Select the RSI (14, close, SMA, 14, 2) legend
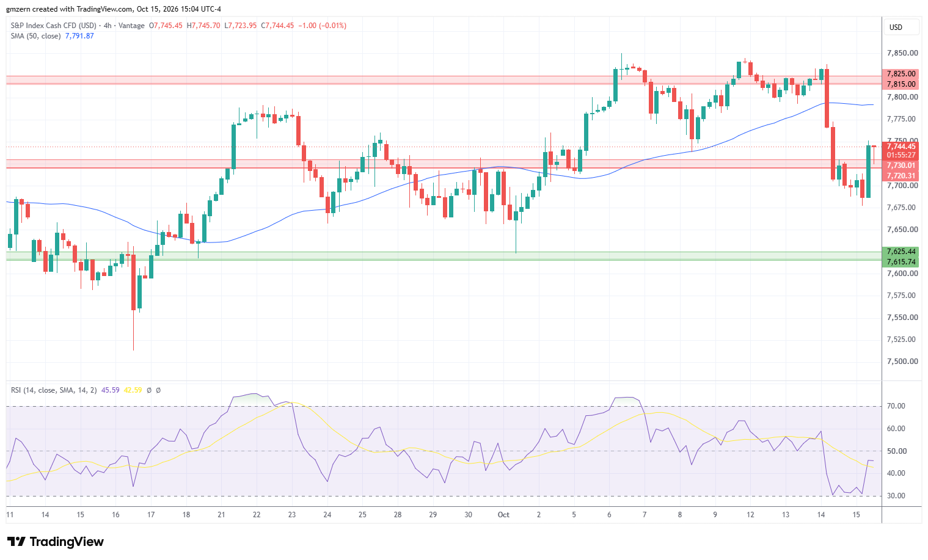Image resolution: width=928 pixels, height=560 pixels. (x=54, y=390)
